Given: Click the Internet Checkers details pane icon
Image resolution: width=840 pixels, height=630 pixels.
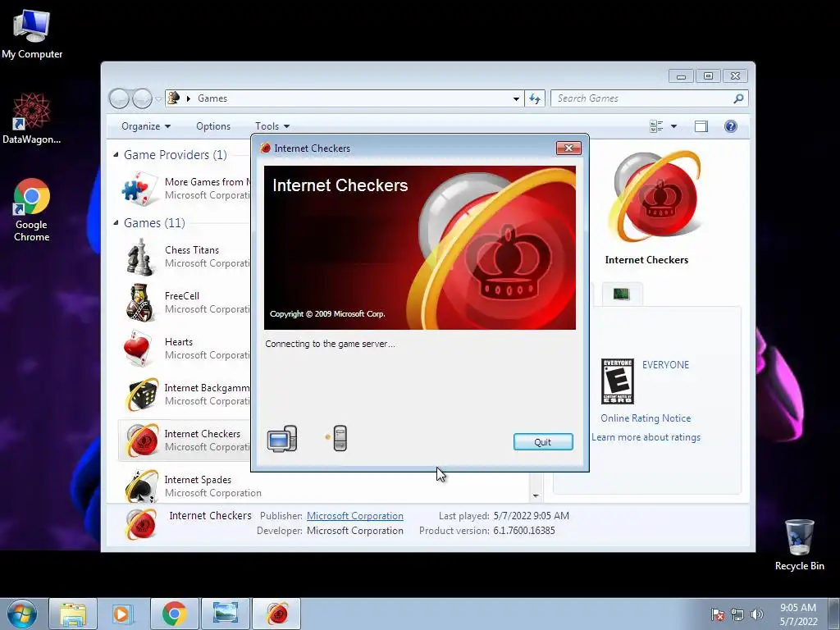Looking at the screenshot, I should point(141,524).
